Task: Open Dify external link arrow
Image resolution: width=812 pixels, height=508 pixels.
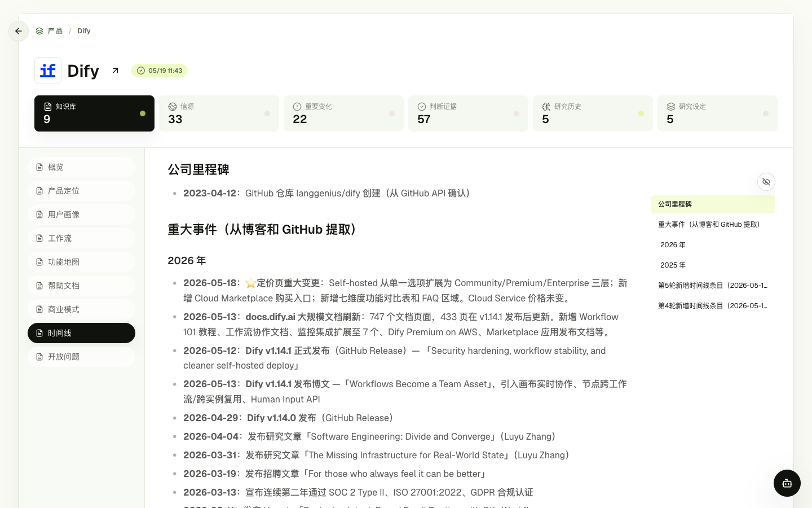Action: (115, 71)
